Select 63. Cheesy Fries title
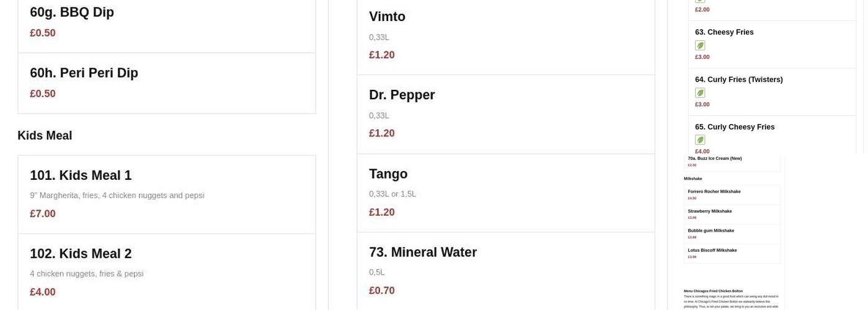The image size is (868, 310). coord(724,32)
